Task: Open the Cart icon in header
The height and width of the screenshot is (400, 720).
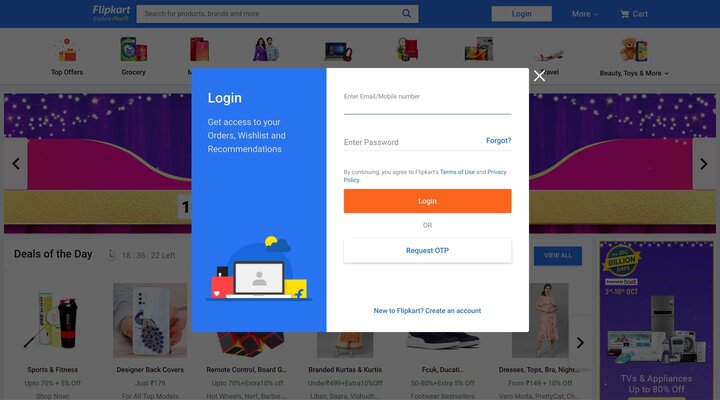Action: click(x=624, y=14)
